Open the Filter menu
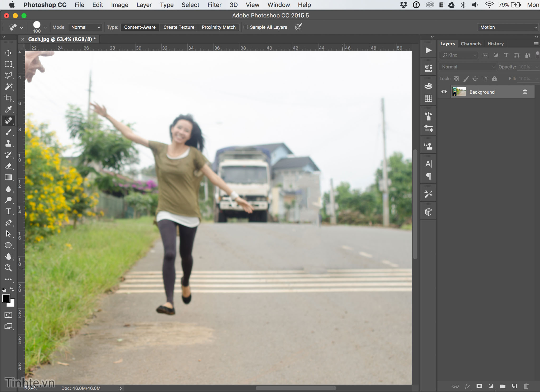The width and height of the screenshot is (540, 392). [214, 5]
